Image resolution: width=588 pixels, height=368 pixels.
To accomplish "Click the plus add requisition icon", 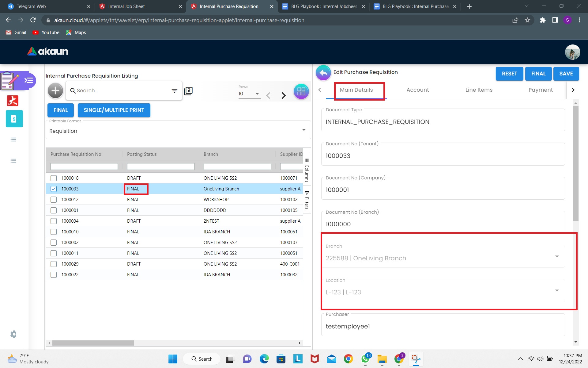I will (x=55, y=90).
